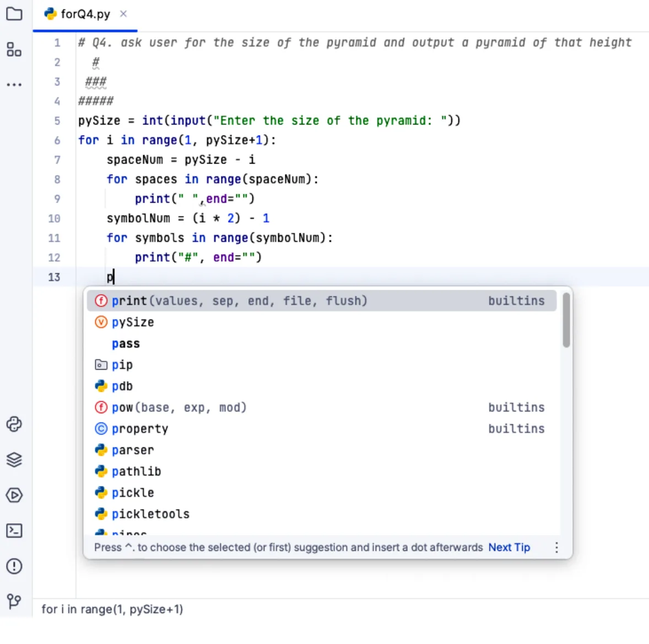Image resolution: width=649 pixels, height=644 pixels.
Task: Click the Next Tip link
Action: tap(509, 547)
